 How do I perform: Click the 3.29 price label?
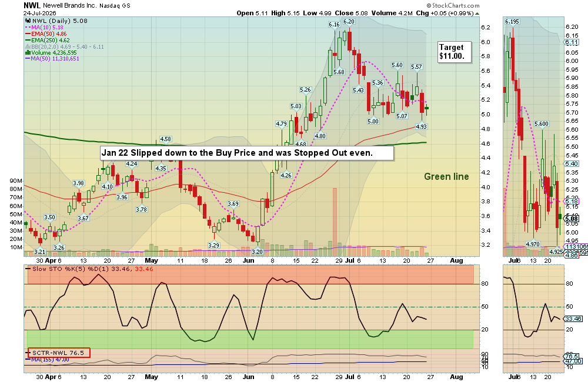pos(213,245)
